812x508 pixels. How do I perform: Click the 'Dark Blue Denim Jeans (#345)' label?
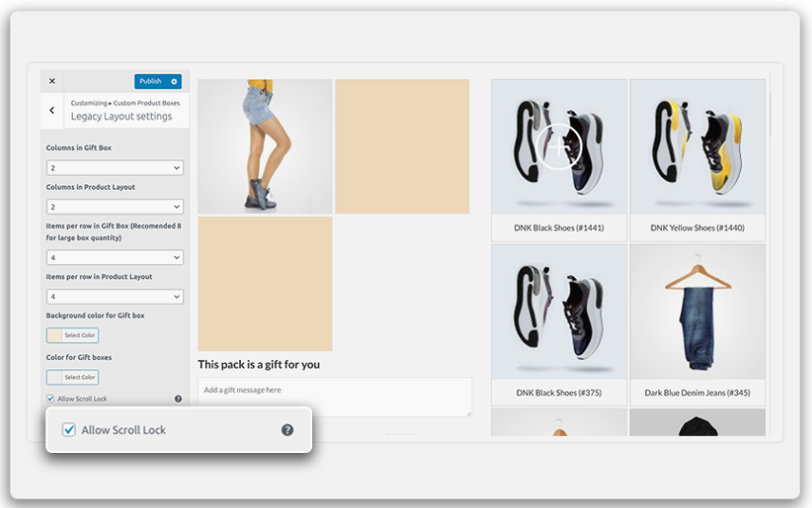click(697, 393)
